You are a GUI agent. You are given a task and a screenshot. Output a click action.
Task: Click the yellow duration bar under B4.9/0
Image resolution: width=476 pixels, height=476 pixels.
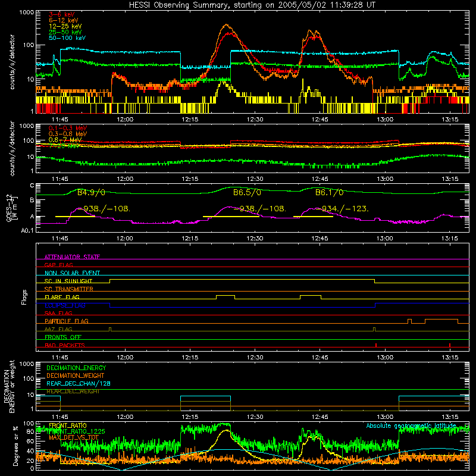point(75,217)
